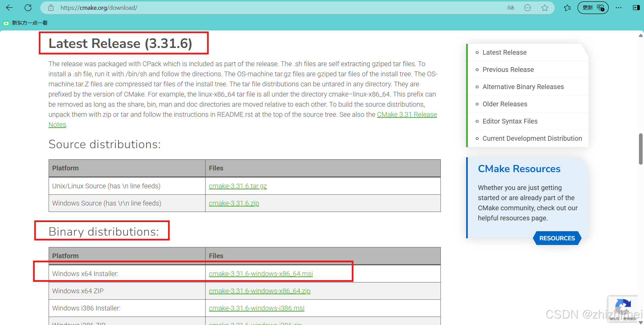Click the scrollbar down arrow
644x325 pixels.
(640, 322)
